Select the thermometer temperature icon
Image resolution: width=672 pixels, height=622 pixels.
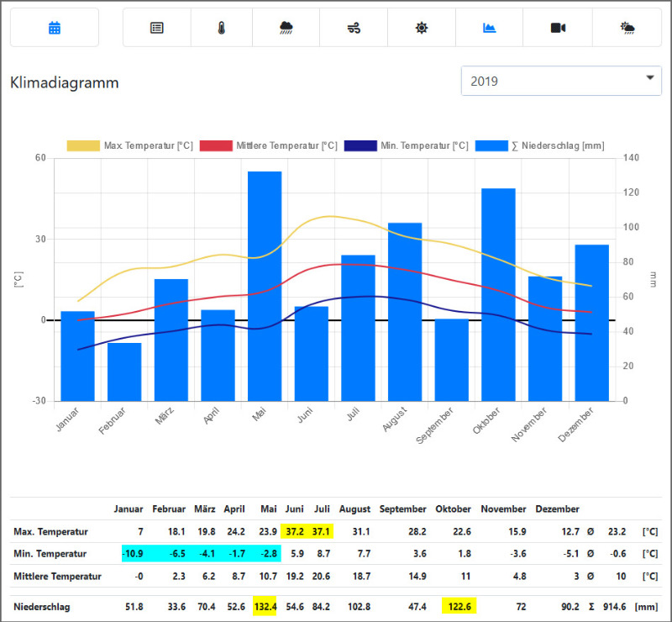coord(221,28)
